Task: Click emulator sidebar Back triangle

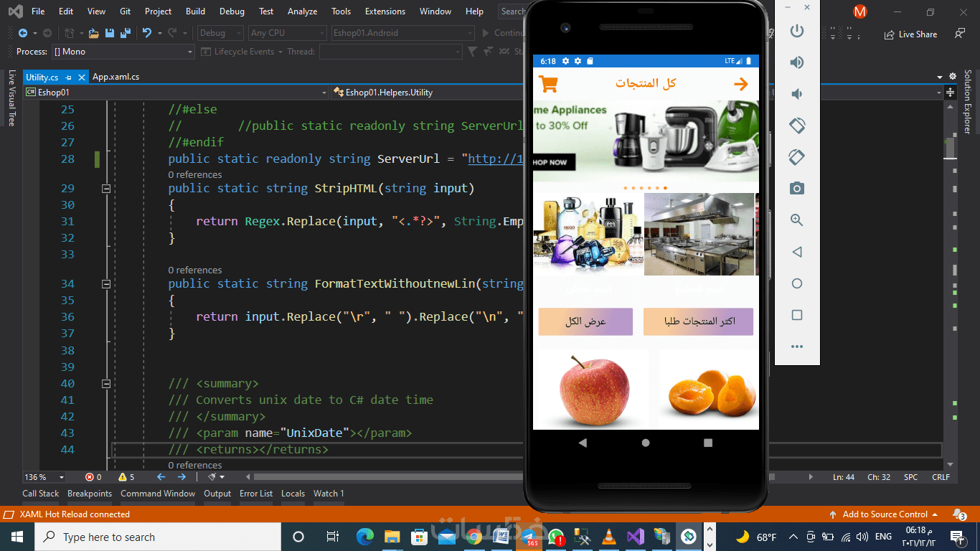Action: pyautogui.click(x=796, y=252)
